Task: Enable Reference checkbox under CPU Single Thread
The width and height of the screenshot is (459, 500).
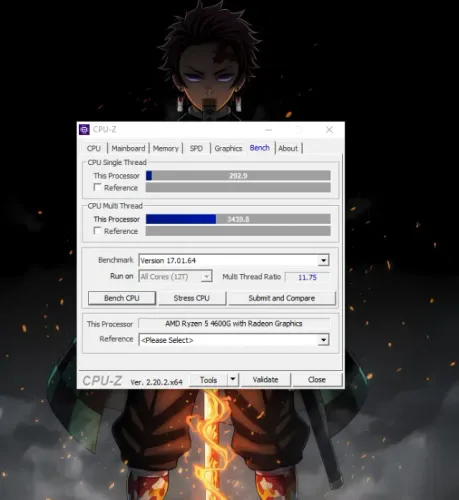Action: [x=97, y=187]
